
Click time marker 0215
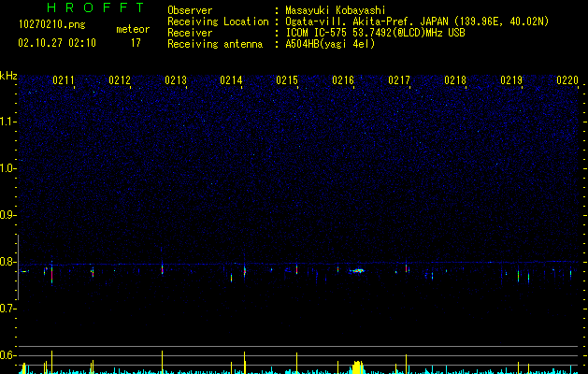point(287,80)
